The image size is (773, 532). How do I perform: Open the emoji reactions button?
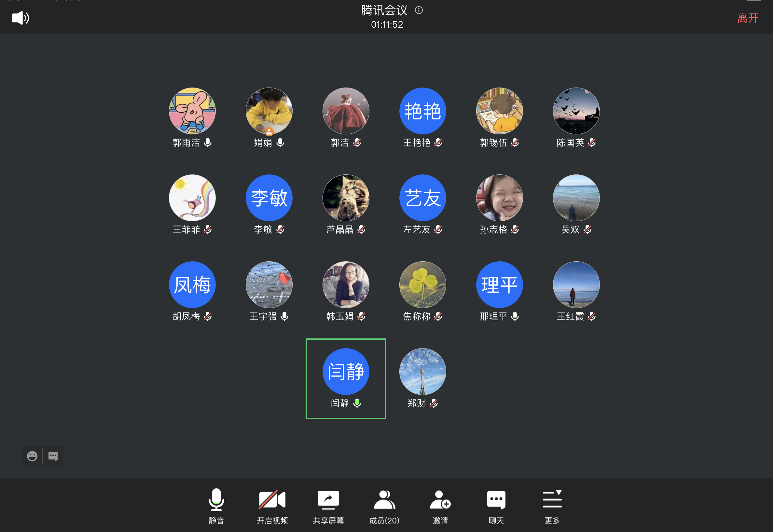(32, 456)
